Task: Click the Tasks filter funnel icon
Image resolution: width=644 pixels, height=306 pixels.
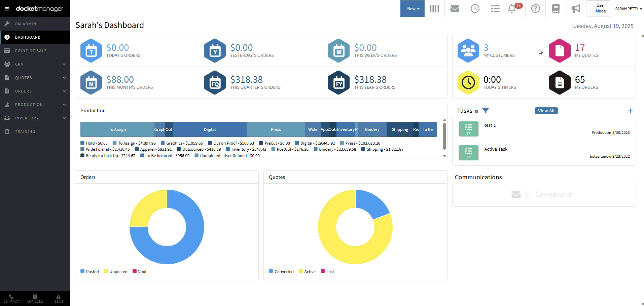Action: (486, 111)
